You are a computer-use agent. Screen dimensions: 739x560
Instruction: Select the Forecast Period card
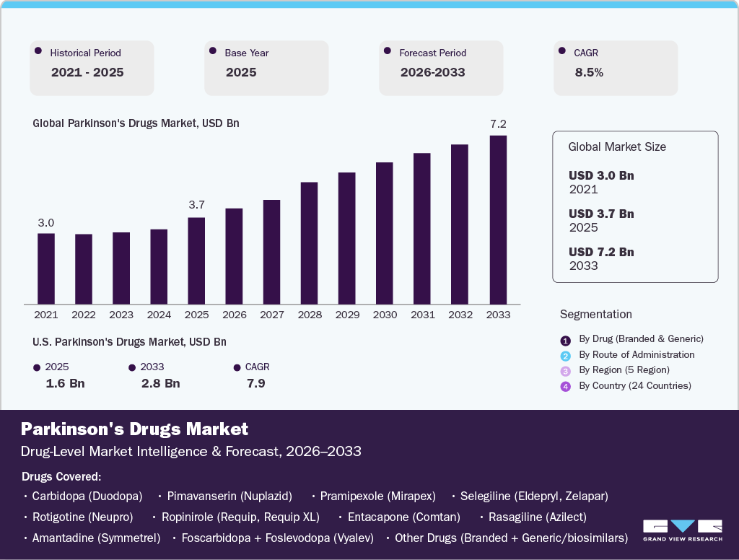[x=441, y=68]
